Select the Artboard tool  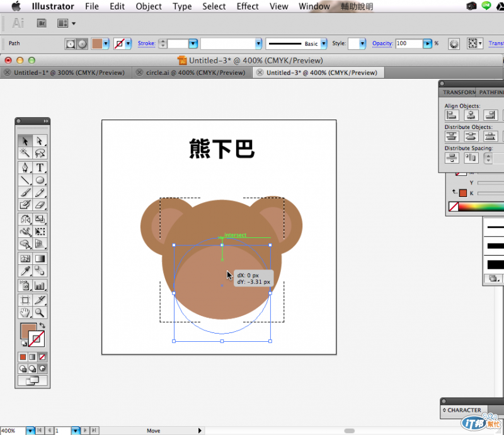coord(25,300)
